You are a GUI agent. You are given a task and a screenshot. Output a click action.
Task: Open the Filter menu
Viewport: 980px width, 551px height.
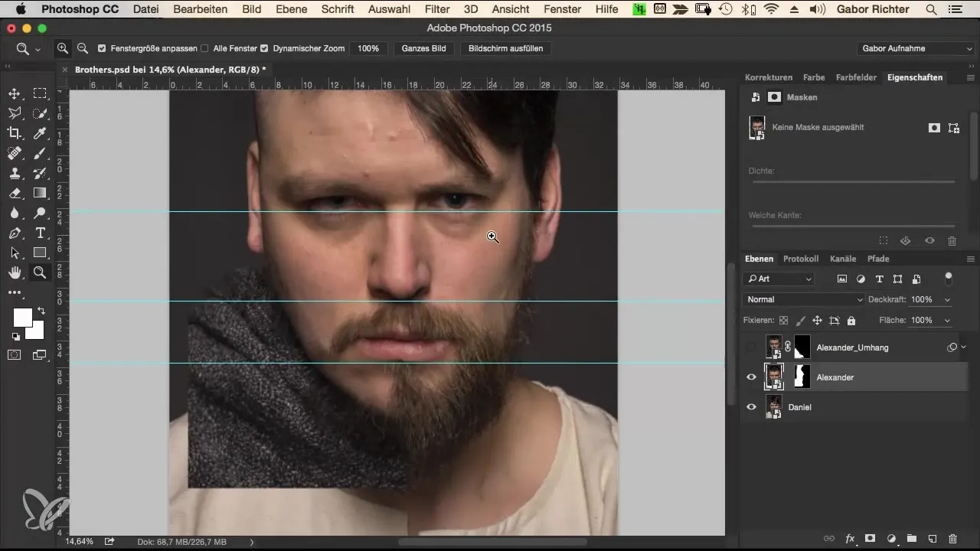tap(437, 9)
